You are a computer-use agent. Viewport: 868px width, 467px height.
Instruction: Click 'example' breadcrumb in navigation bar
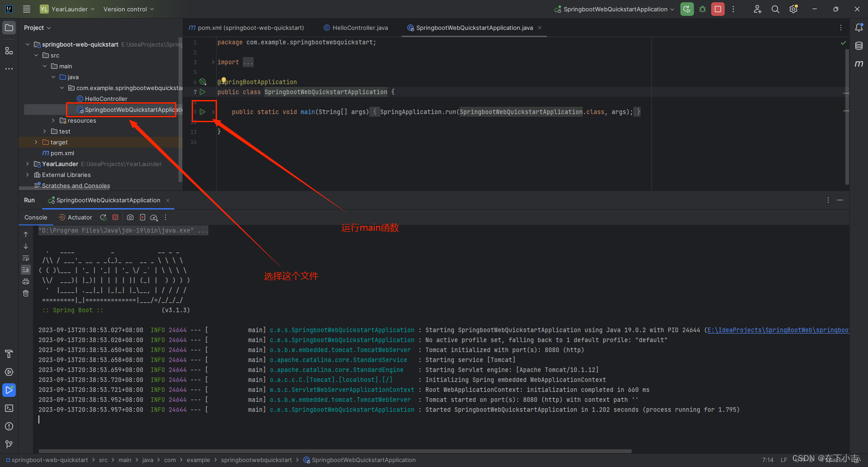point(198,460)
